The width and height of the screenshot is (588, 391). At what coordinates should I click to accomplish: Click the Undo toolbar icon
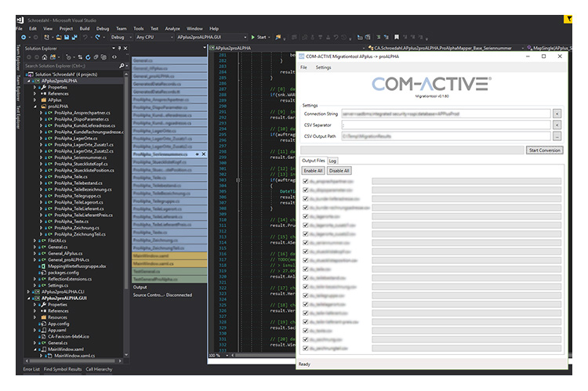point(85,37)
